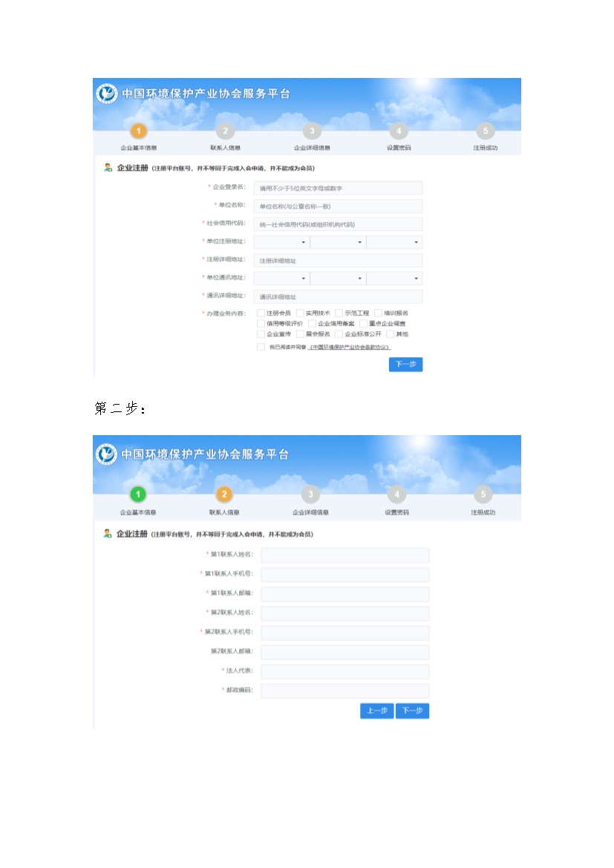Click step 5 circle in the top form
Image resolution: width=614 pixels, height=868 pixels.
485,131
